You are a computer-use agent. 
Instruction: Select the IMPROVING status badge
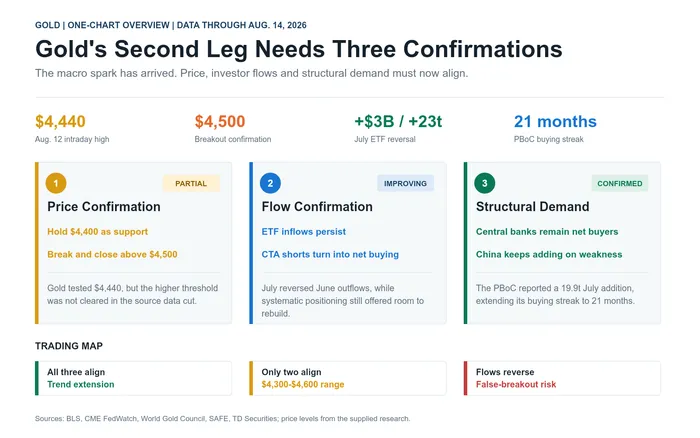coord(405,184)
